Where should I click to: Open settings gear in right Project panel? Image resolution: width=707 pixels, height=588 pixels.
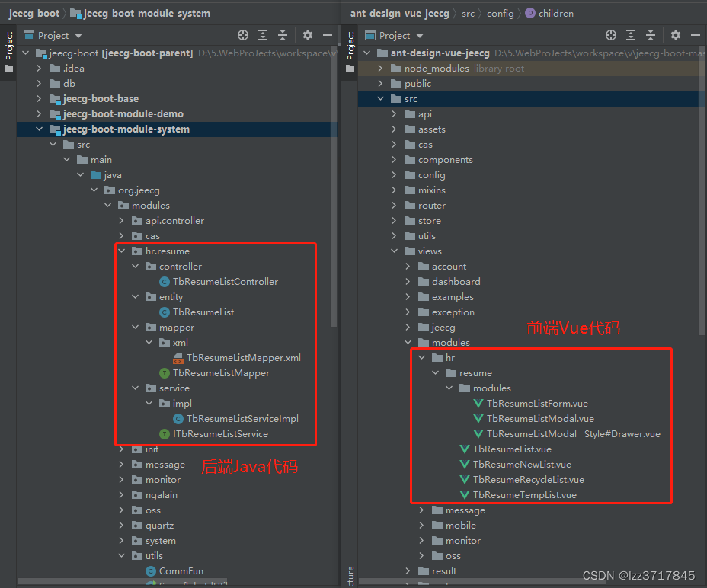pyautogui.click(x=676, y=35)
